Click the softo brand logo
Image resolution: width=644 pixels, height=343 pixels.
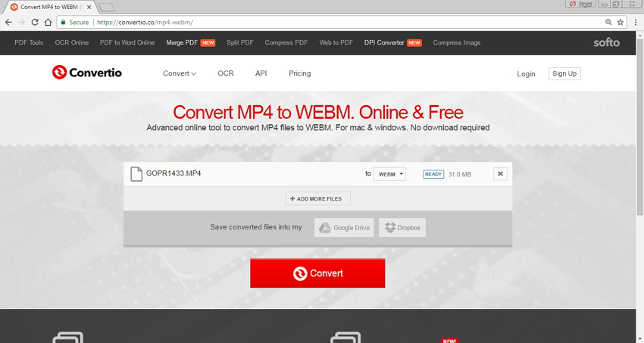[606, 42]
